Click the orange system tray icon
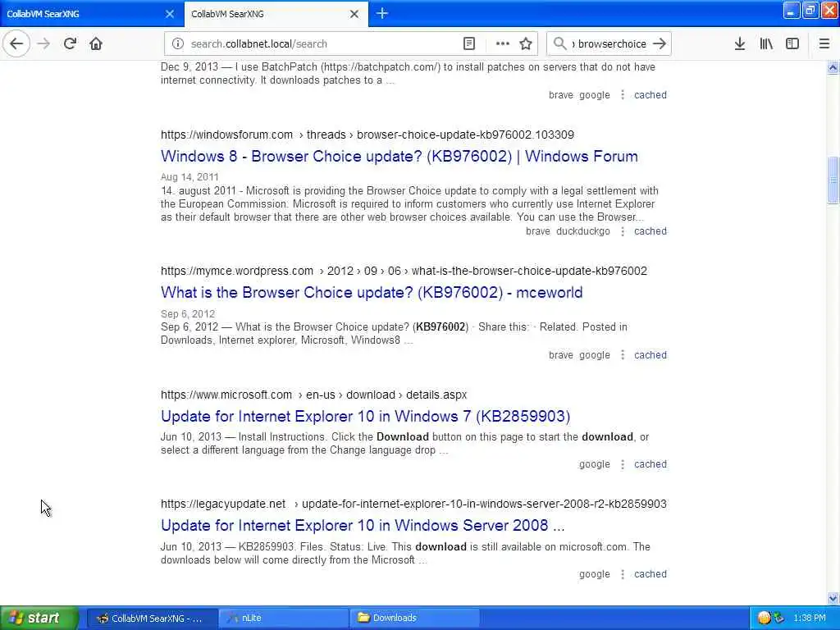The width and height of the screenshot is (840, 630). tap(764, 619)
